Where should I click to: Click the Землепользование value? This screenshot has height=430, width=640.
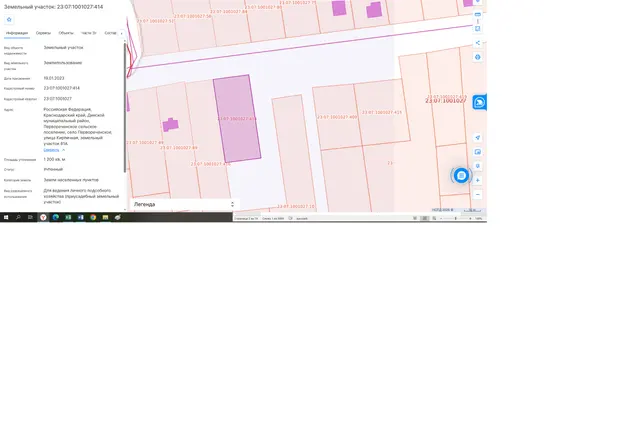click(63, 63)
